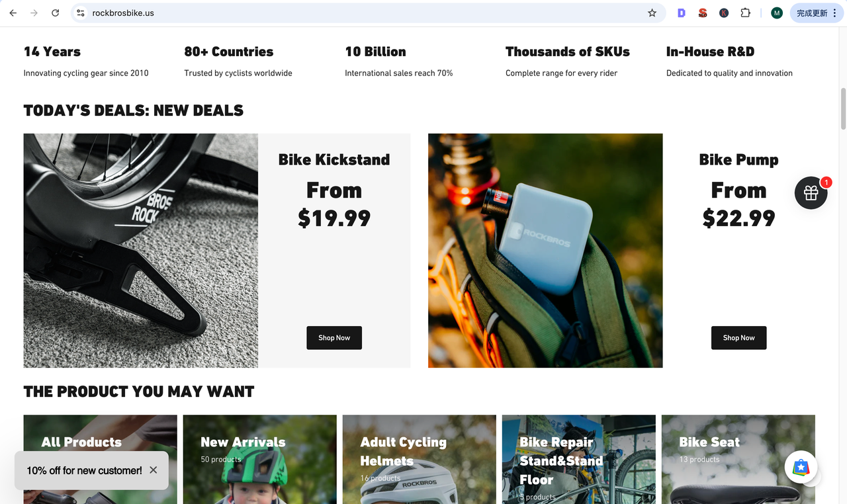Click the site info icon in address bar
The width and height of the screenshot is (847, 504).
pos(80,13)
